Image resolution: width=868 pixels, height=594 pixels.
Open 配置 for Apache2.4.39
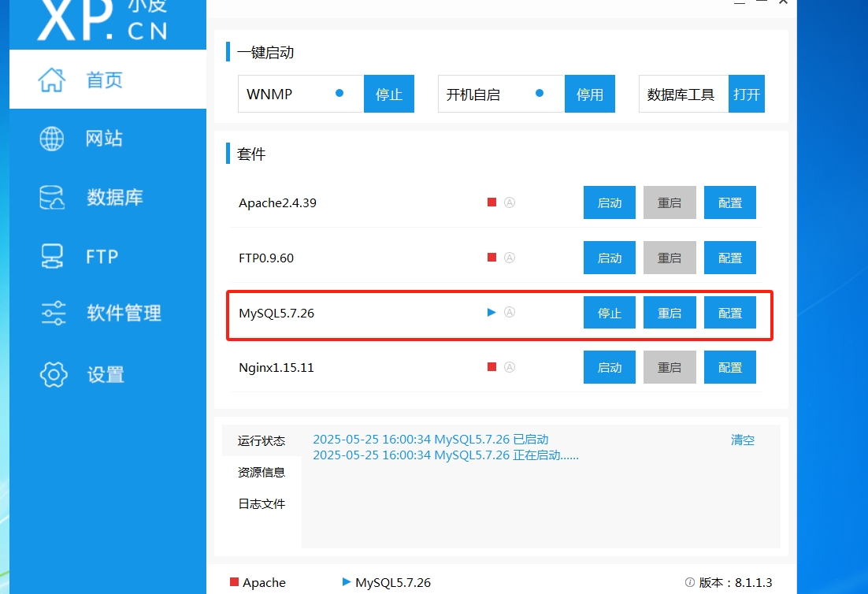729,202
